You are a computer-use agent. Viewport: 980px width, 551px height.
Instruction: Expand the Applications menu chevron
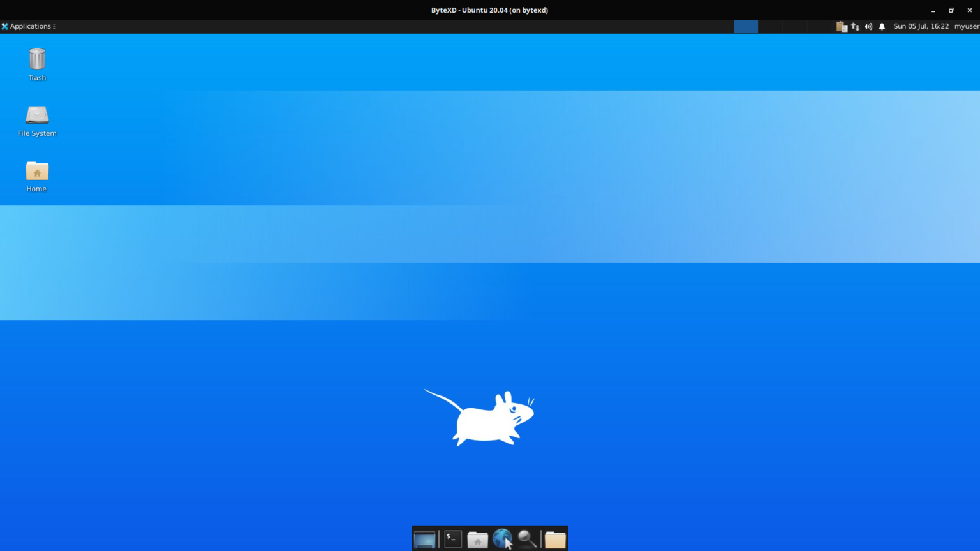click(x=54, y=26)
